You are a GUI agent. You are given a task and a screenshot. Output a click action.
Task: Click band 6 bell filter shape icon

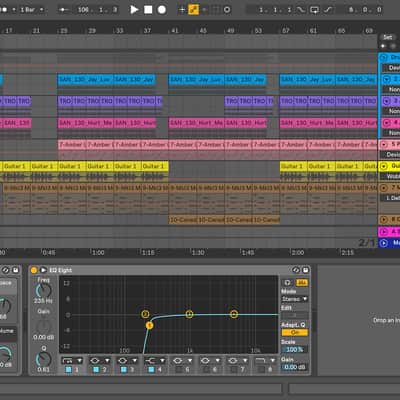tap(205, 361)
